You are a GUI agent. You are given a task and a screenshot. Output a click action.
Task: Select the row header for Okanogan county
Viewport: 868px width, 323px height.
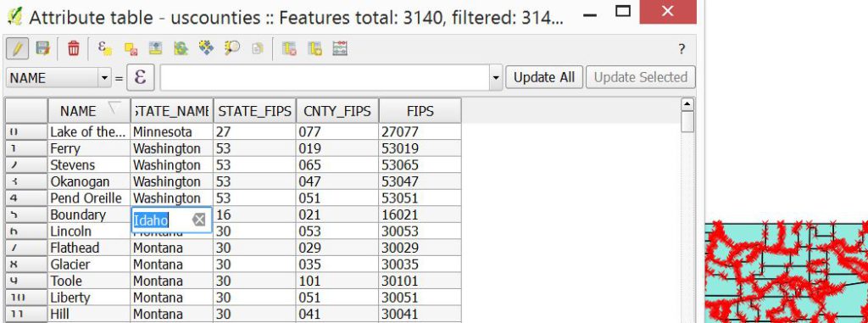click(26, 181)
